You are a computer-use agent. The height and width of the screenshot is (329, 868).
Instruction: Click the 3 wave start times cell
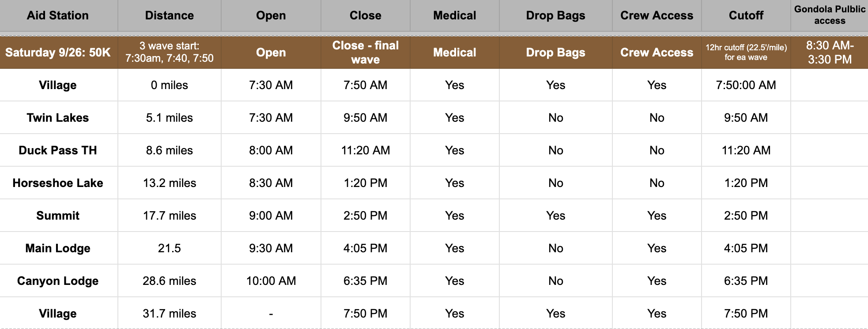[x=170, y=52]
